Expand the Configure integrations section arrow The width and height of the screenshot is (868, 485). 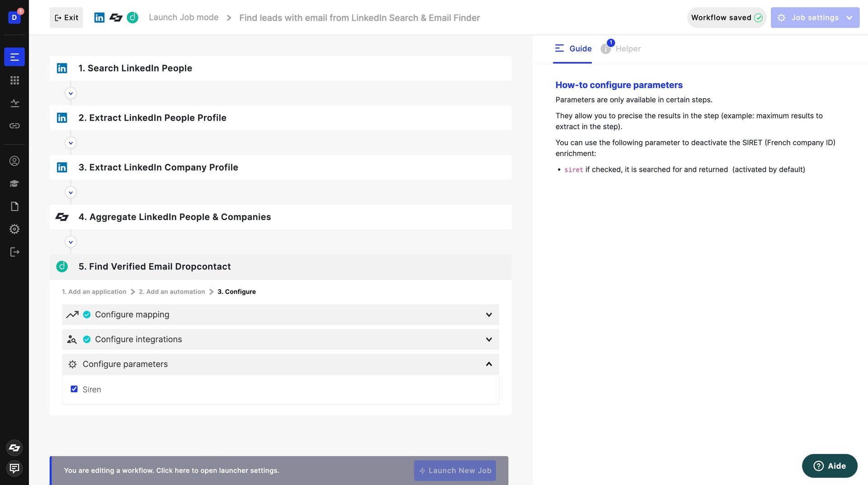point(489,339)
